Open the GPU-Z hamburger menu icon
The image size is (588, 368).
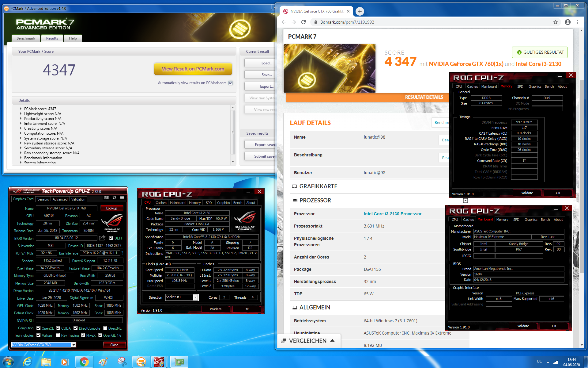[x=122, y=197]
